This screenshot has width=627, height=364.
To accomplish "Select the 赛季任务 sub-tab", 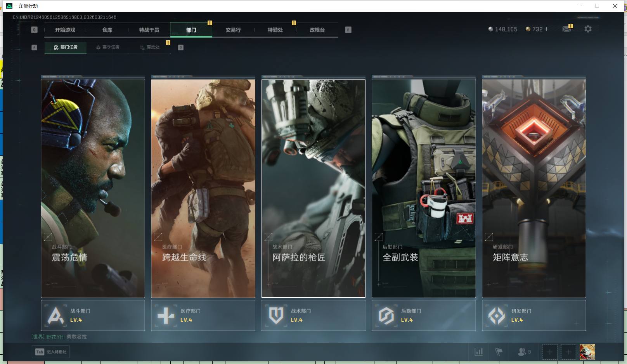I will click(x=108, y=47).
